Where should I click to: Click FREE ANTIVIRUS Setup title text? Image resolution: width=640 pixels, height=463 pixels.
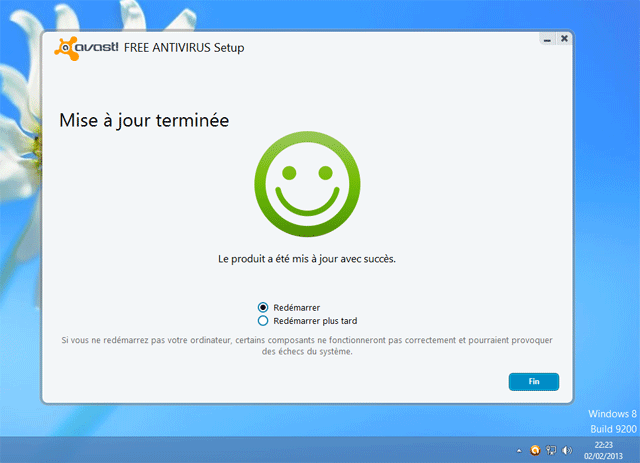tap(184, 48)
